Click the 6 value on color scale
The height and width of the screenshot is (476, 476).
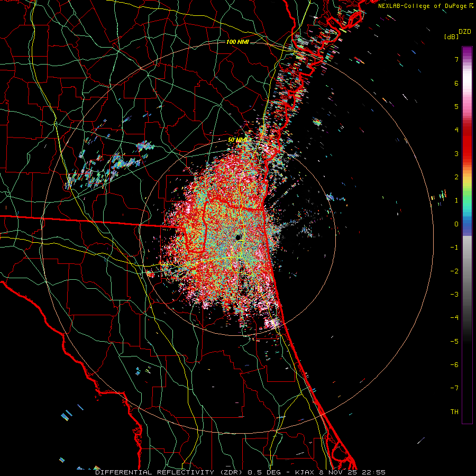click(x=456, y=83)
